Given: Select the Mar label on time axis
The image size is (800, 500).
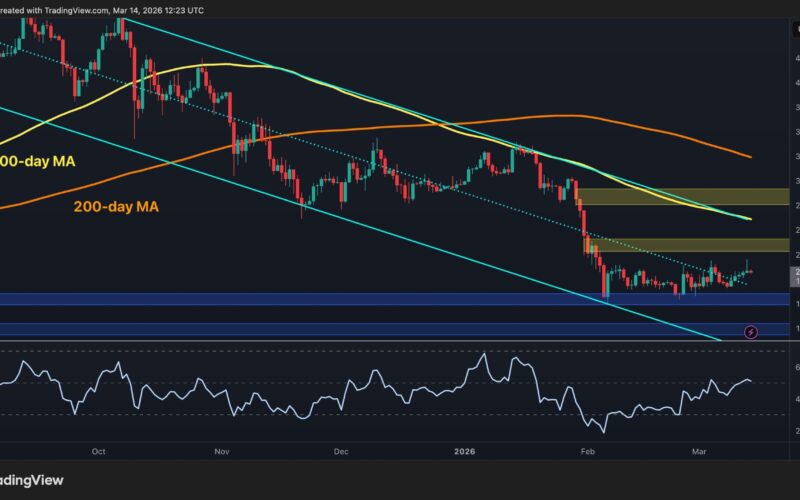Looking at the screenshot, I should 700,451.
